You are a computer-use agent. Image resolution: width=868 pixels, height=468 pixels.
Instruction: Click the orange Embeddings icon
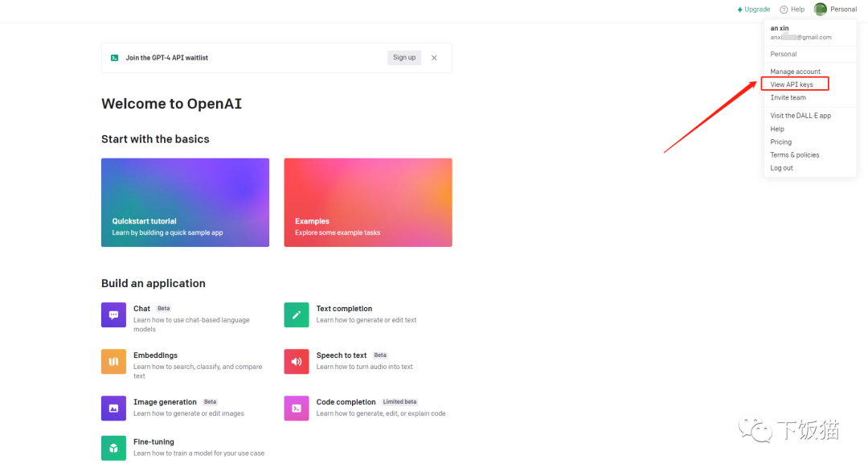click(113, 361)
